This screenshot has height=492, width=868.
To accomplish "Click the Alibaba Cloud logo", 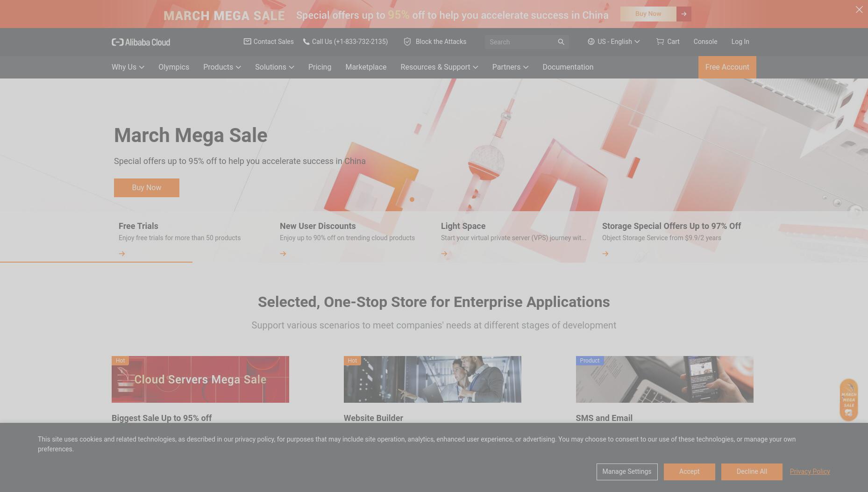I will click(141, 42).
